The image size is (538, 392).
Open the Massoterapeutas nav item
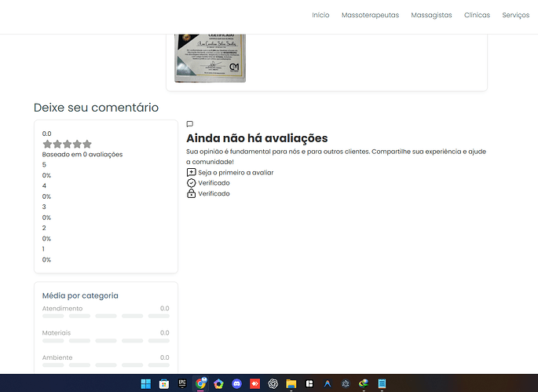coord(370,15)
